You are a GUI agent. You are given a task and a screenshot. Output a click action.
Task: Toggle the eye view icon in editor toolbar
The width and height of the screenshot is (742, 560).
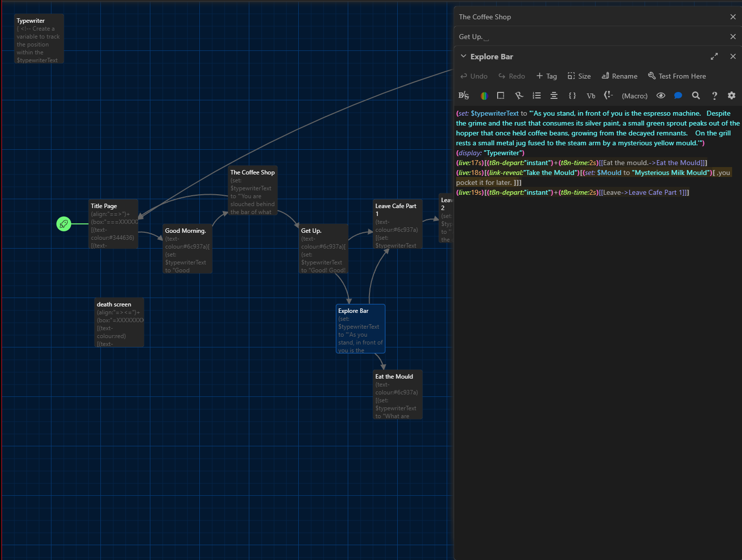pyautogui.click(x=661, y=96)
